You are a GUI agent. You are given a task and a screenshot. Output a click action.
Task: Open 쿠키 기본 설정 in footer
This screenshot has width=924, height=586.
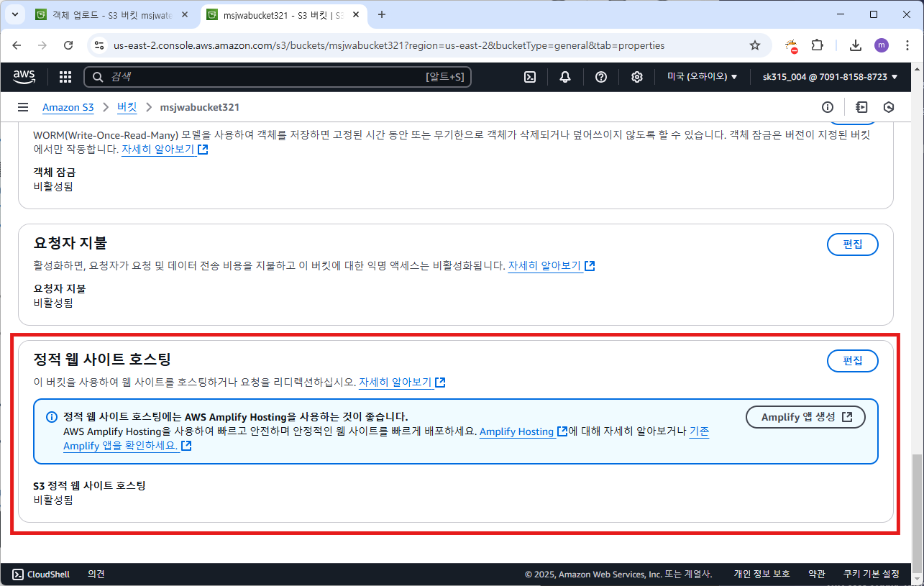(x=872, y=574)
